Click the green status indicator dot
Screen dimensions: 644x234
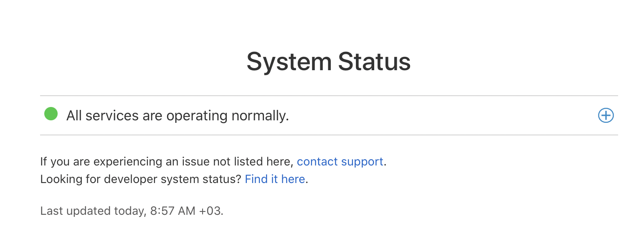pyautogui.click(x=51, y=114)
